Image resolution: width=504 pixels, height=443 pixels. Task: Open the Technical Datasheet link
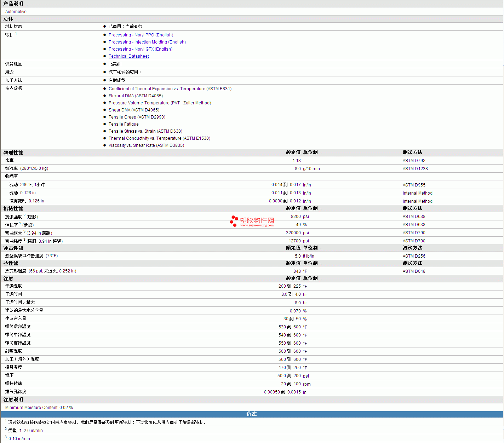pos(128,56)
